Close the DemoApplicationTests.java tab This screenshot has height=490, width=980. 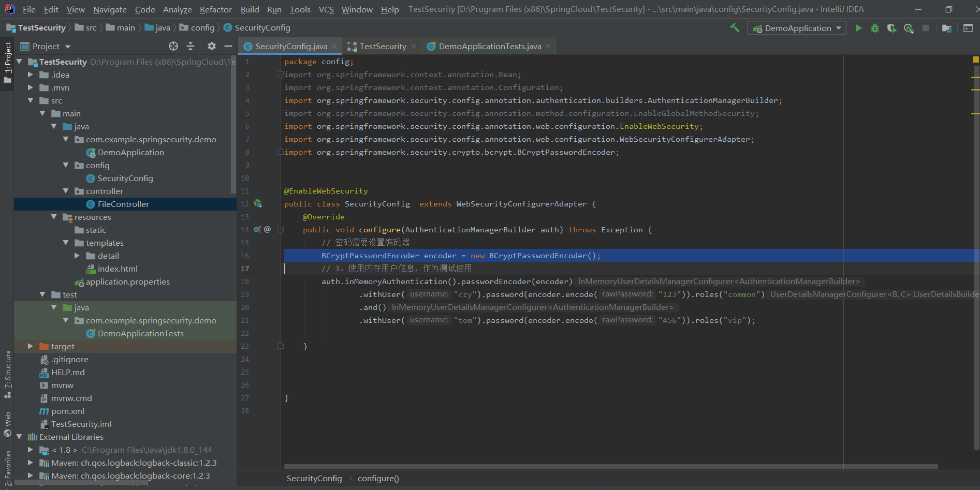pyautogui.click(x=548, y=46)
